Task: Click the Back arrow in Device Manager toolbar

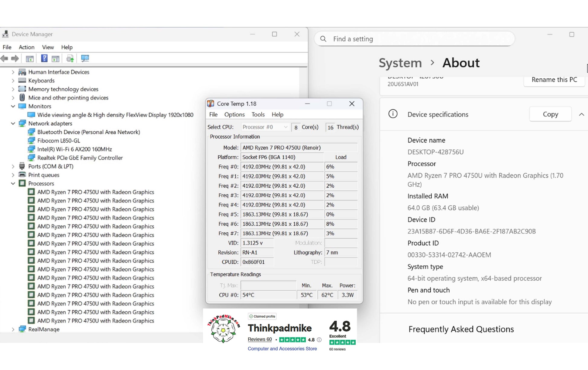Action: [x=5, y=58]
